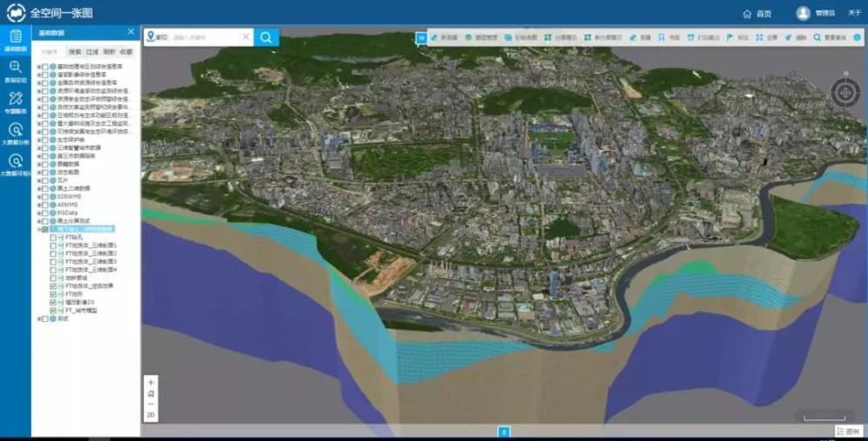Select 分屏显示 split-screen tool
Image resolution: width=868 pixels, height=441 pixels.
[561, 37]
